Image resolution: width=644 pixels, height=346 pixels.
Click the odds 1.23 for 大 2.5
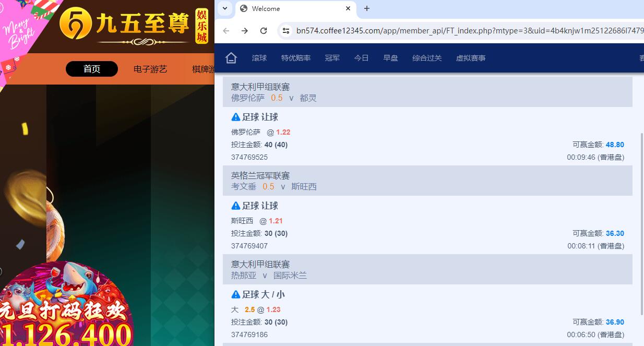[x=273, y=309]
